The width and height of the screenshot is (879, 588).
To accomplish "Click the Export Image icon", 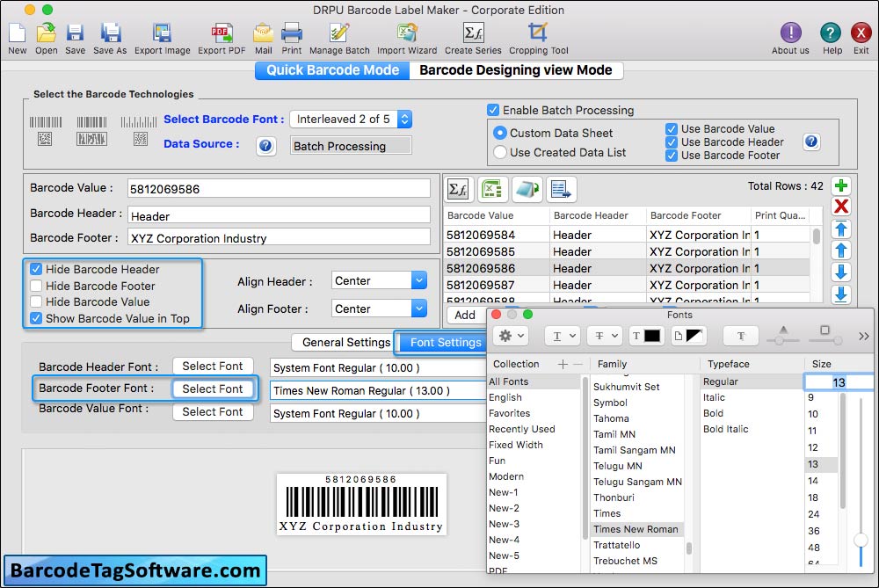I will [162, 33].
